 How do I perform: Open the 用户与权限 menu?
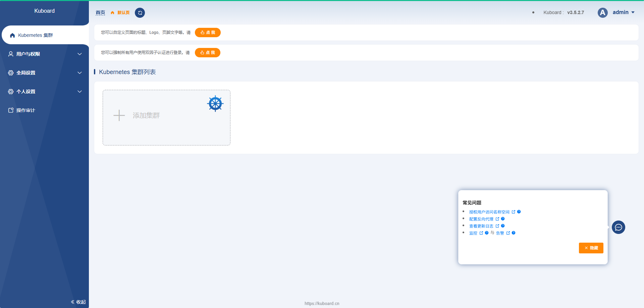pos(45,54)
